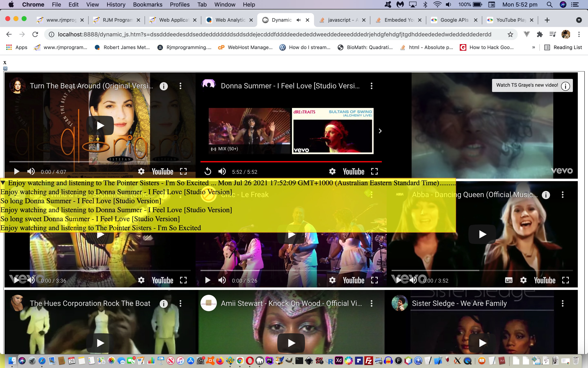Viewport: 588px width, 368px height.
Task: Mute the audio on the Dynamic tab
Action: pyautogui.click(x=299, y=20)
